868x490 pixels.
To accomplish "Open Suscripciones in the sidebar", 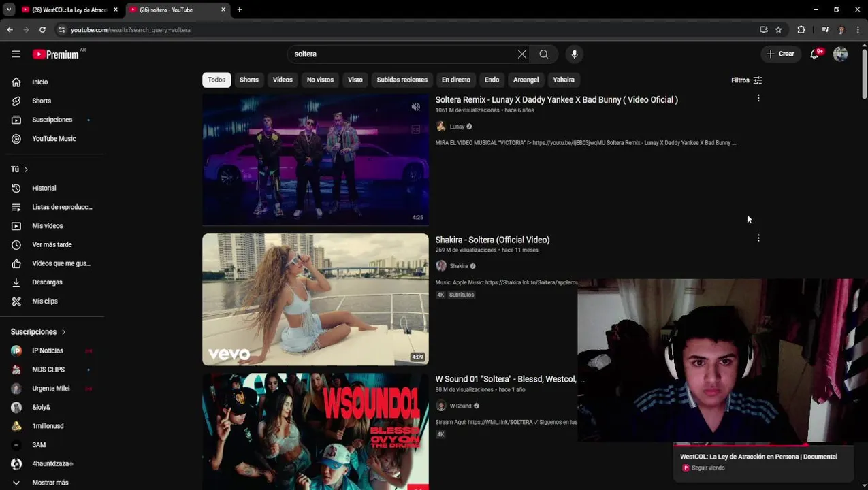I will pos(52,120).
